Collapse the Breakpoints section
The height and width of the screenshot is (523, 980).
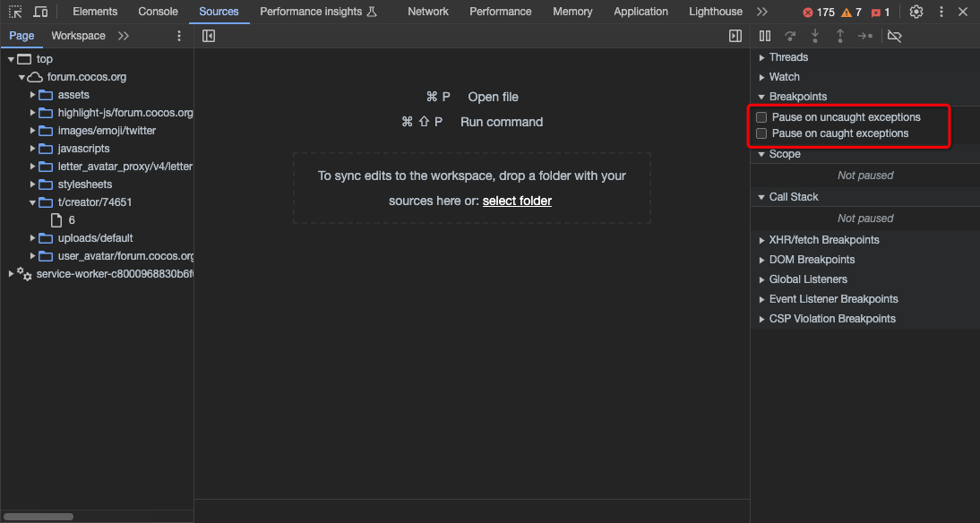tap(761, 97)
